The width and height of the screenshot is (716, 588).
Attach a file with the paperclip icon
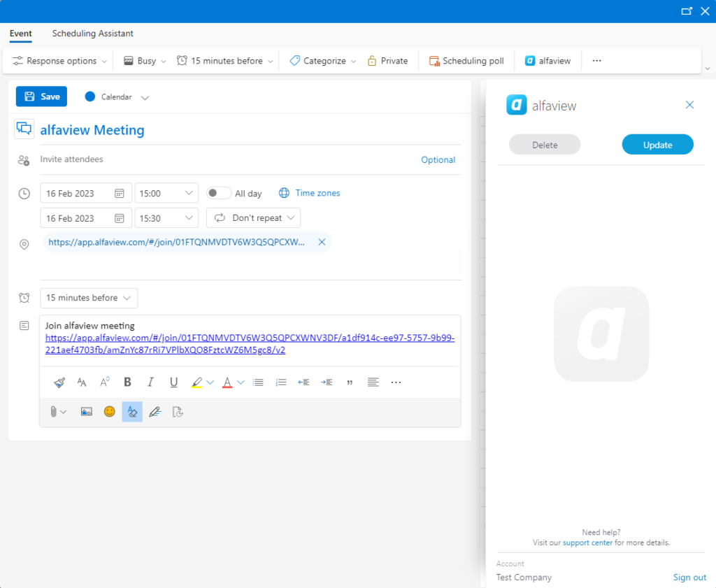click(x=53, y=412)
